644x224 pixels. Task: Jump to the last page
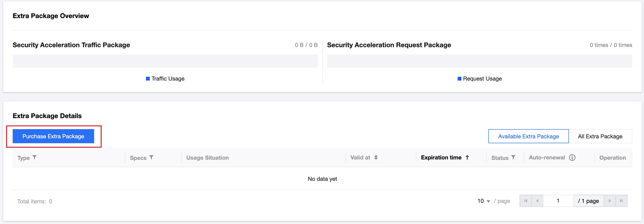coord(621,201)
